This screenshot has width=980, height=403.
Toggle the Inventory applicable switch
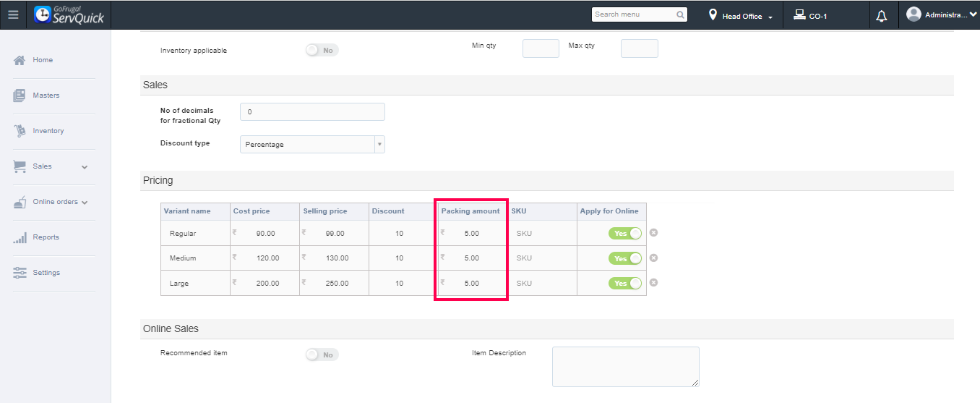(322, 50)
